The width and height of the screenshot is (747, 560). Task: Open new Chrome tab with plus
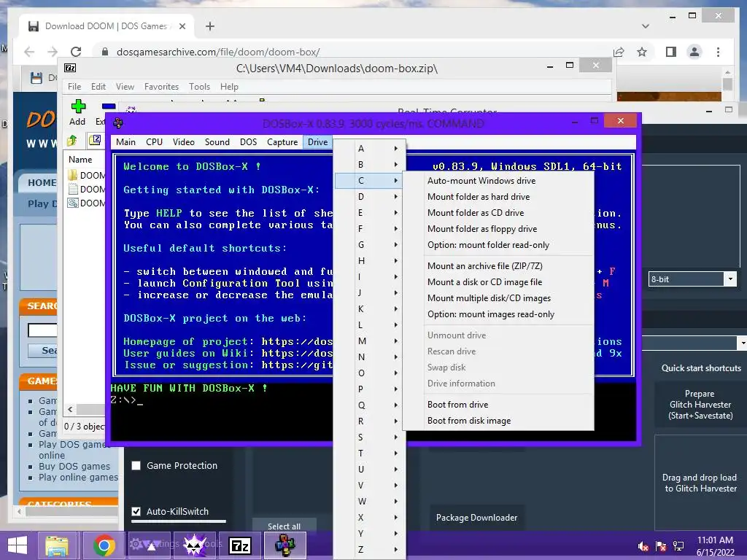click(210, 26)
